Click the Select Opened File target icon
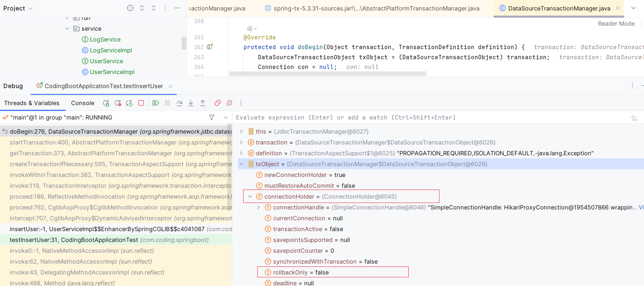This screenshot has width=644, height=286. click(x=130, y=8)
